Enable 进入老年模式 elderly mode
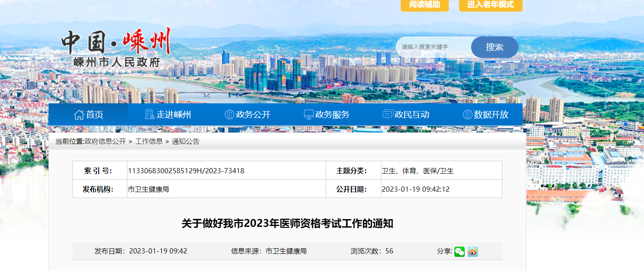 click(490, 5)
